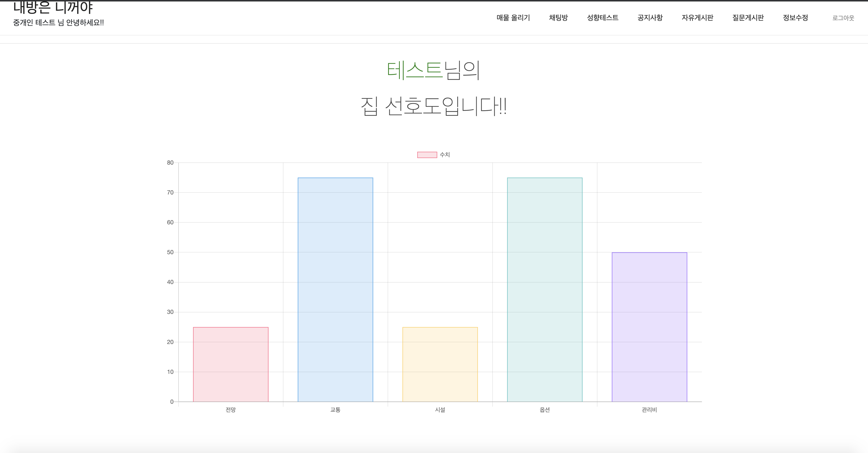The height and width of the screenshot is (453, 868).
Task: Click the teal 옵션 bar
Action: (x=545, y=290)
